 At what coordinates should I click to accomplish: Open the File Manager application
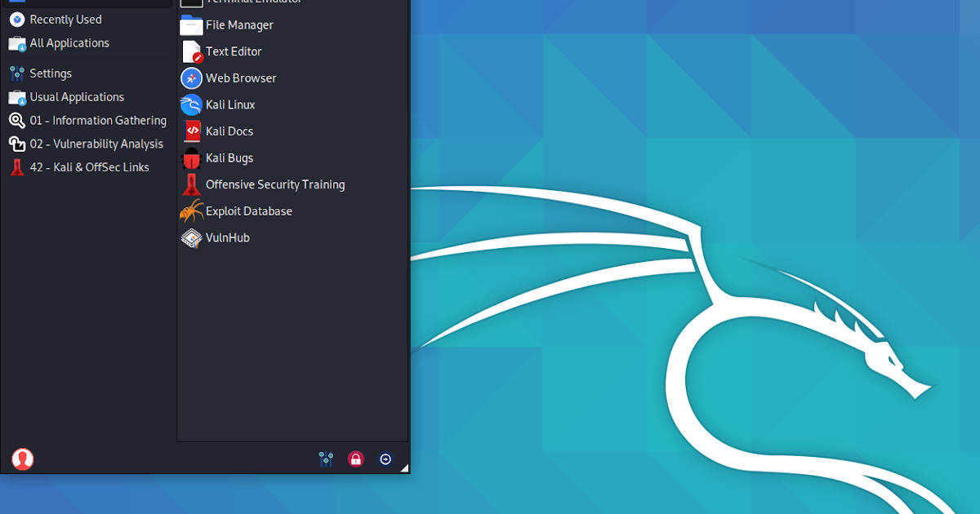pyautogui.click(x=292, y=25)
